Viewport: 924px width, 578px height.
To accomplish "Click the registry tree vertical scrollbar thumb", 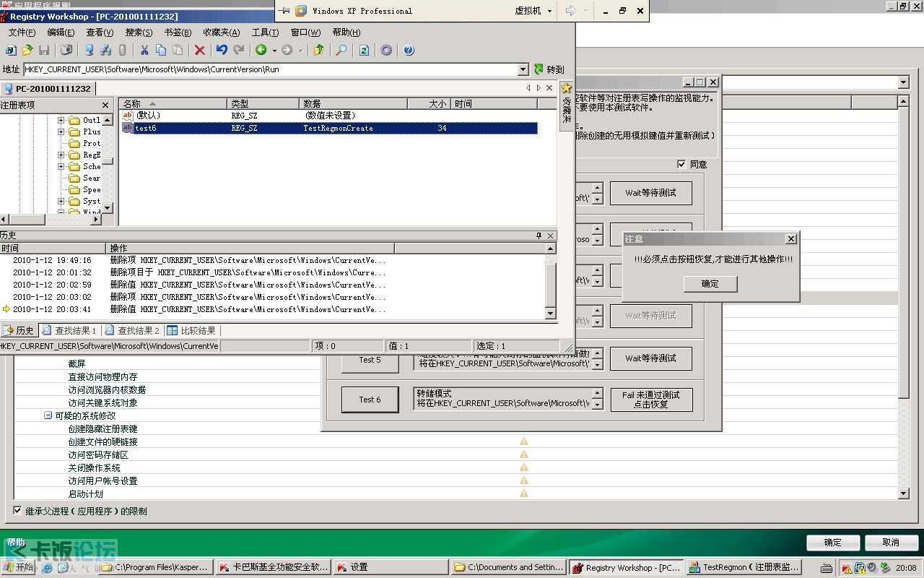I will tap(108, 162).
